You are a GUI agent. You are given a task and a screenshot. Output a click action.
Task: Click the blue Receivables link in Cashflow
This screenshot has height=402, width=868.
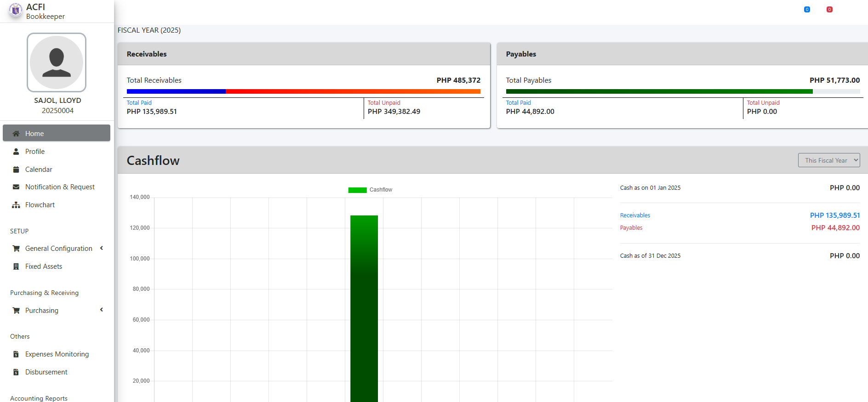(635, 215)
